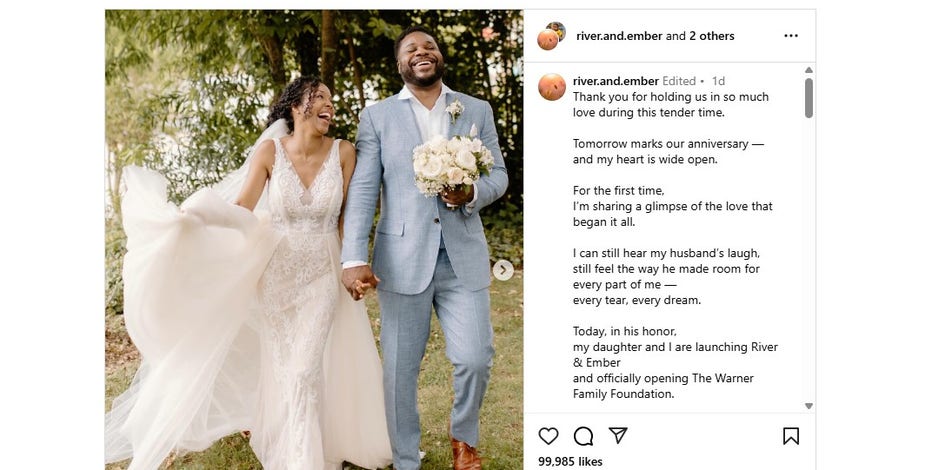Share the post via paper plane icon
Screen dimensions: 932x470
click(x=618, y=436)
